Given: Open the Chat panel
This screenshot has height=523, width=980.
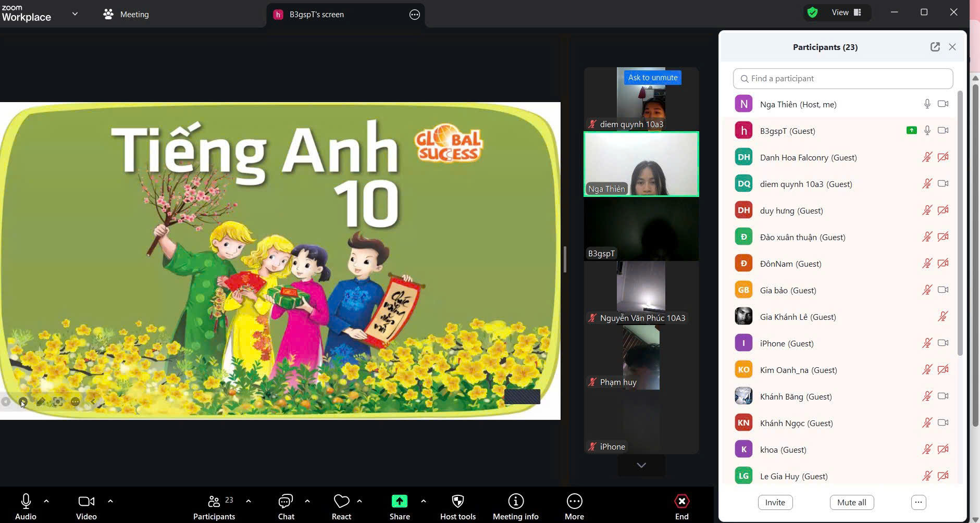Looking at the screenshot, I should (286, 502).
